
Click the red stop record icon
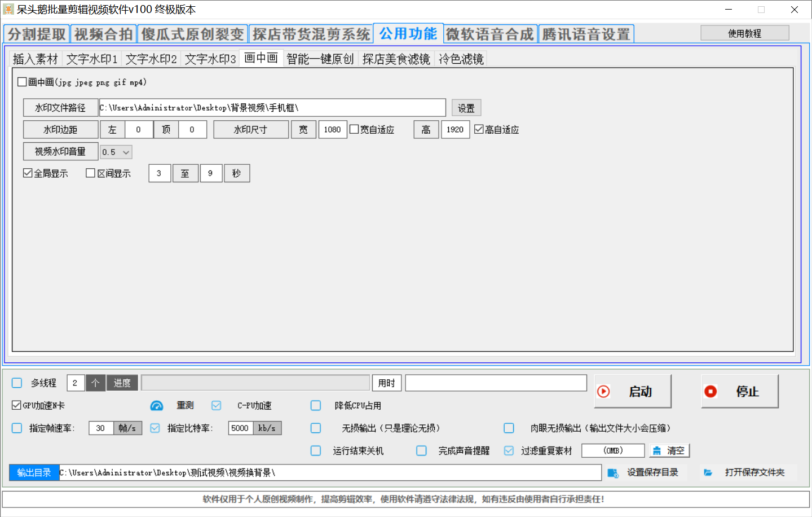pos(710,392)
